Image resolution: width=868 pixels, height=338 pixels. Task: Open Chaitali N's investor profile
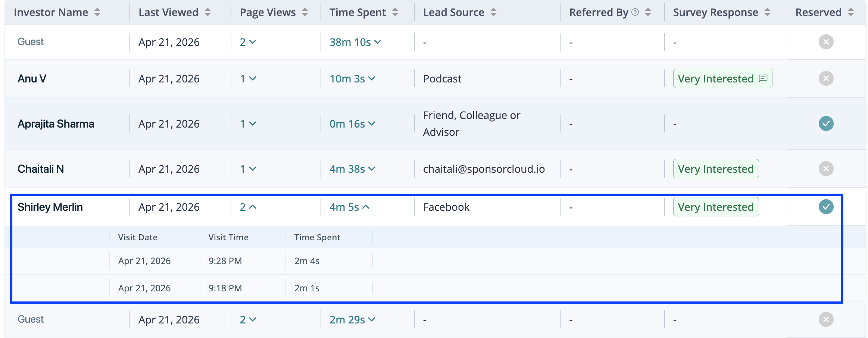point(41,169)
